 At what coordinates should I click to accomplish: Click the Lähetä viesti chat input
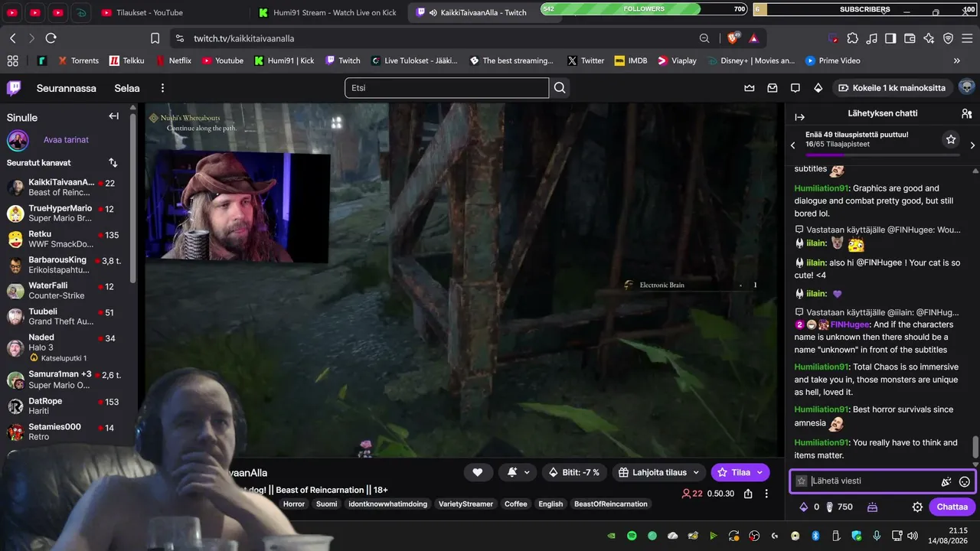pyautogui.click(x=873, y=481)
